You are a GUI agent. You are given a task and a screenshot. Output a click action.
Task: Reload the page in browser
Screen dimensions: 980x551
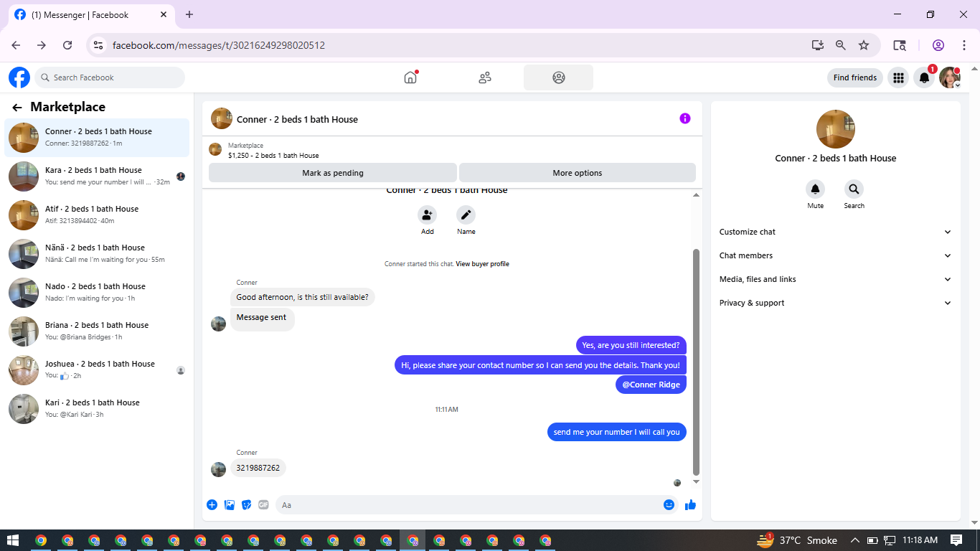(x=67, y=45)
